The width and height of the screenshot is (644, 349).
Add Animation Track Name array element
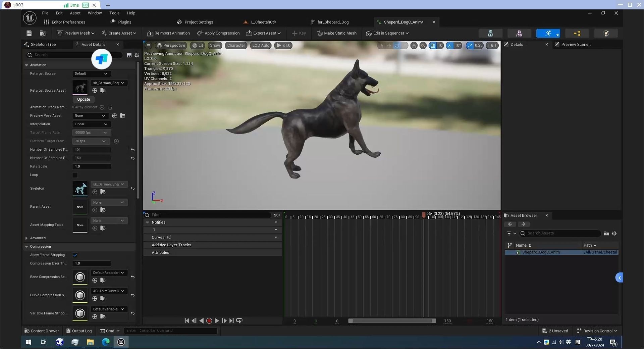click(102, 107)
